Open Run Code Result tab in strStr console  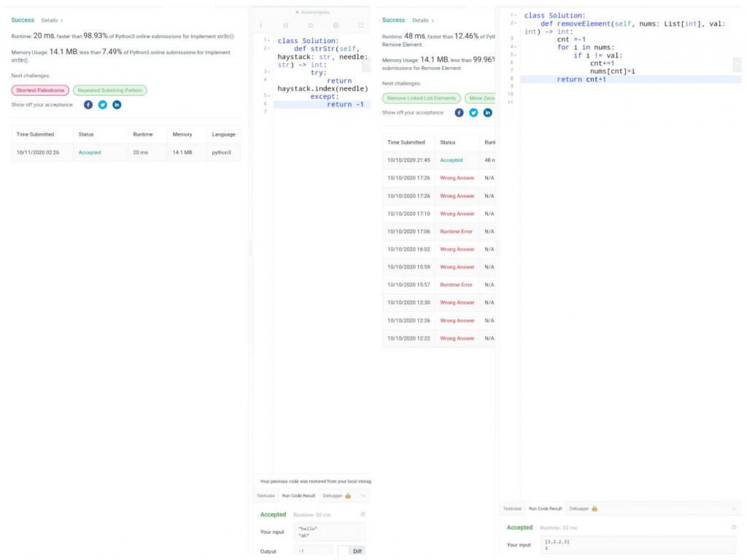coord(298,496)
